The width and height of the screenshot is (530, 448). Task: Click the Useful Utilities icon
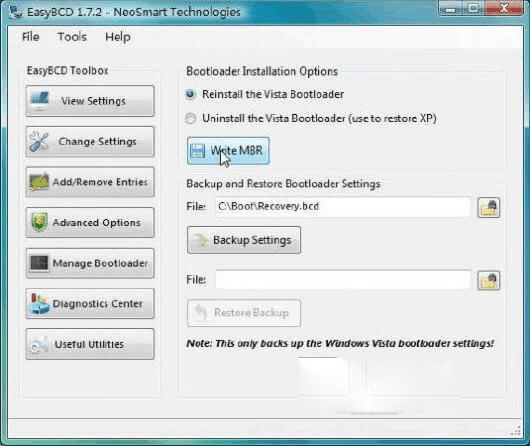pos(39,344)
